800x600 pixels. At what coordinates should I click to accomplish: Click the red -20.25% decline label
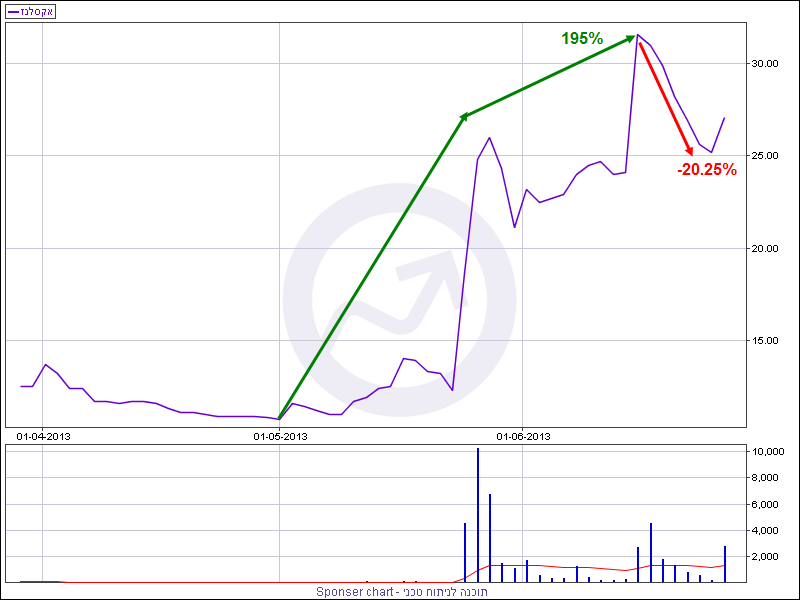(x=706, y=170)
